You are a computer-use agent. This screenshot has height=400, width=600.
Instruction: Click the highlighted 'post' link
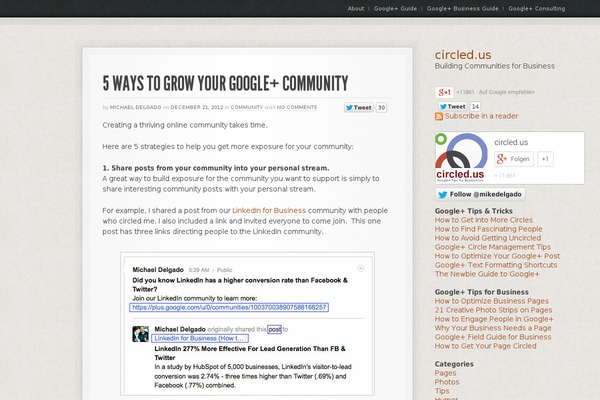point(274,329)
